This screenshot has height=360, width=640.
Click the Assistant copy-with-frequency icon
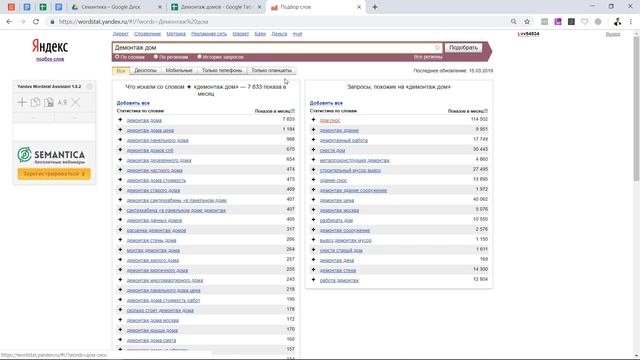[49, 102]
